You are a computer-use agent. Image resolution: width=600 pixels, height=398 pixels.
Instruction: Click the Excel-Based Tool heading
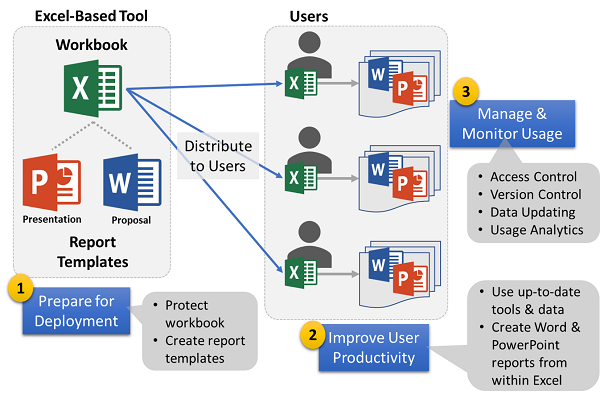point(91,16)
